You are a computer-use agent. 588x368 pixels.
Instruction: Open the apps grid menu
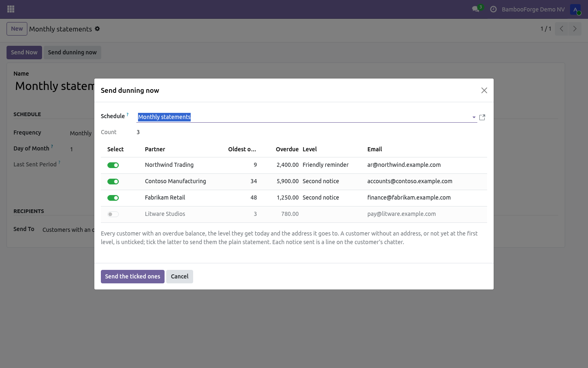(x=11, y=9)
